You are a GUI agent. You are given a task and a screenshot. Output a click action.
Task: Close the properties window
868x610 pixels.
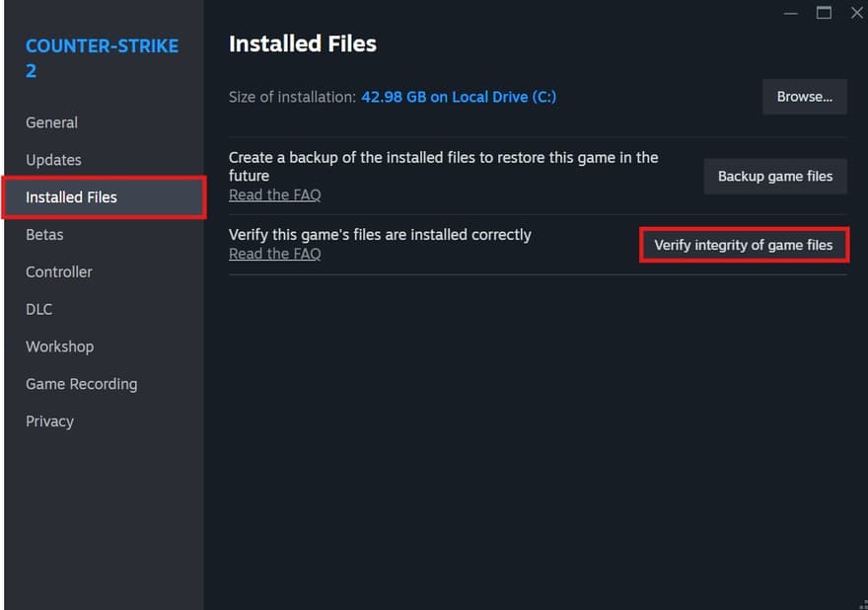click(856, 13)
